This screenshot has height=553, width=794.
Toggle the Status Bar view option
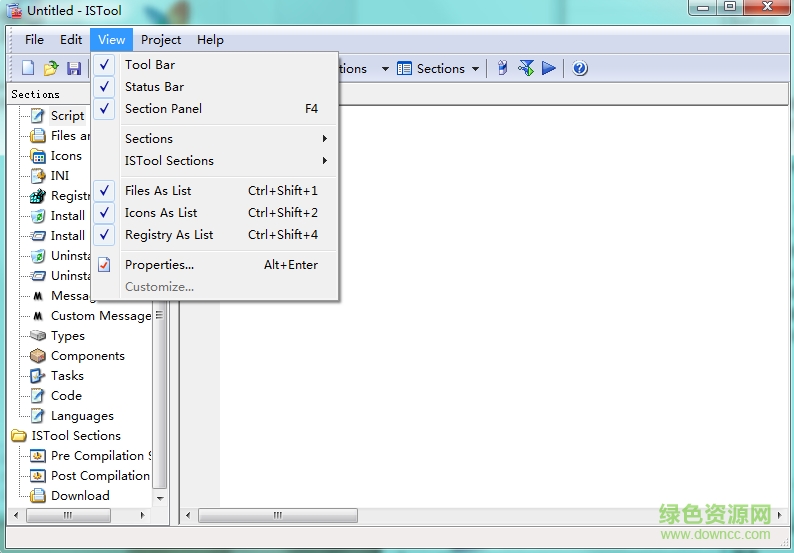(x=216, y=87)
